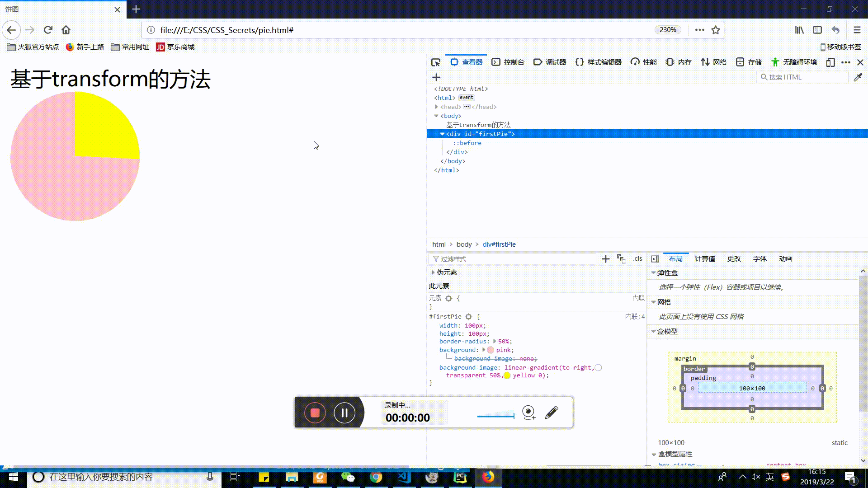The image size is (868, 488).
Task: Stop the screen recording
Action: tap(315, 413)
